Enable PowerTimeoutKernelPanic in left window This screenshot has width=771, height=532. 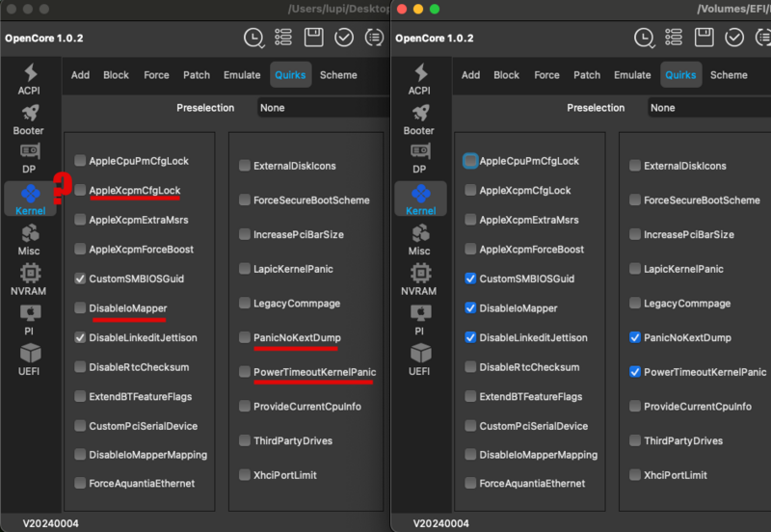(245, 372)
